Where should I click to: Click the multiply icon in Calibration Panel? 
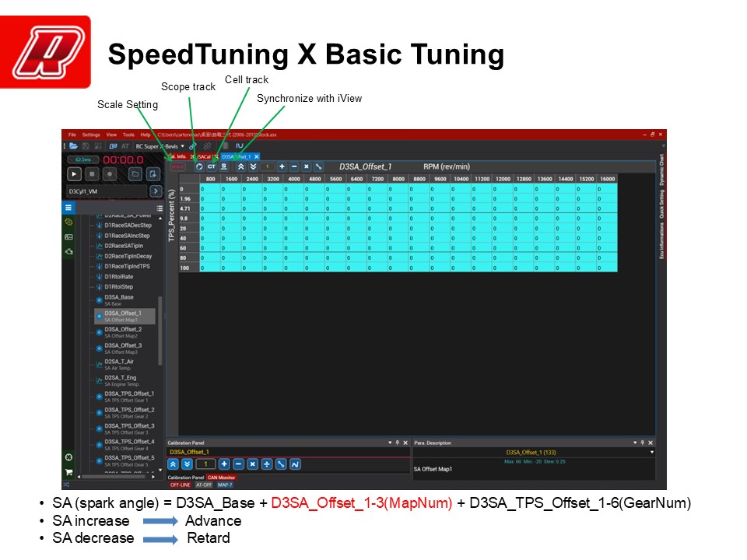252,464
